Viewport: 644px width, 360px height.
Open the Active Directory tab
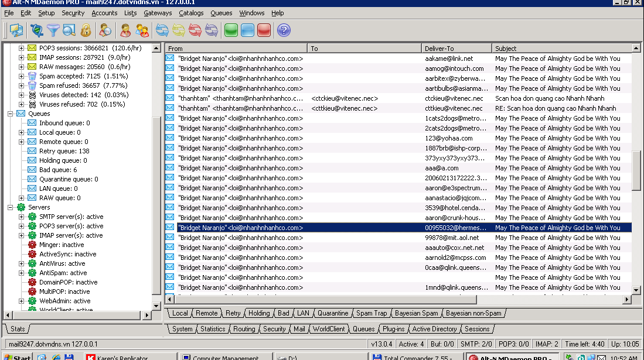tap(434, 329)
